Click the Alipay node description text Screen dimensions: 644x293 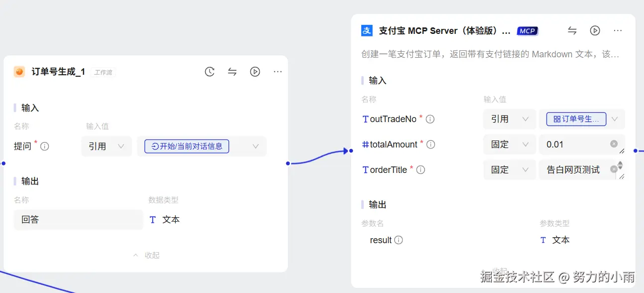coord(490,54)
